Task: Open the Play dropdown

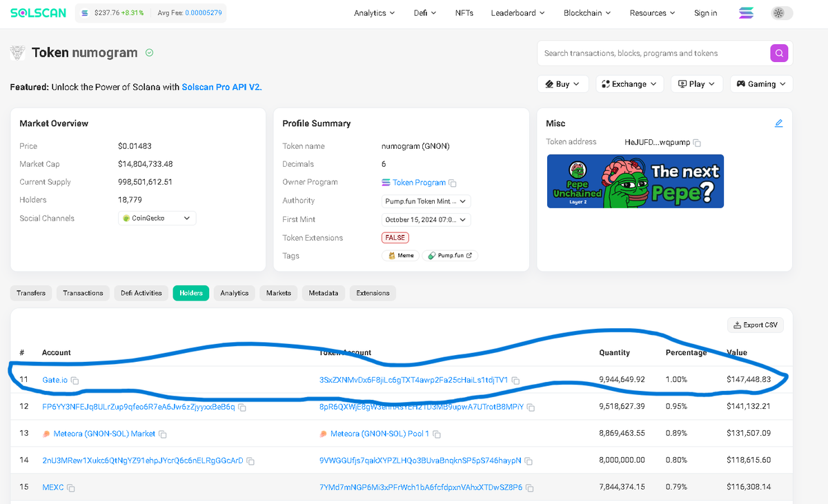Action: point(697,84)
